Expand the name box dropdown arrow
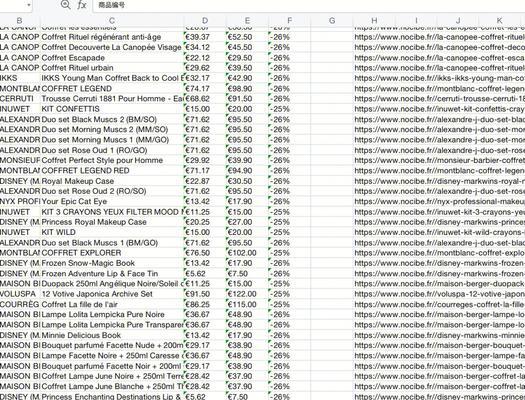Image resolution: width=525 pixels, height=400 pixels. click(29, 5)
